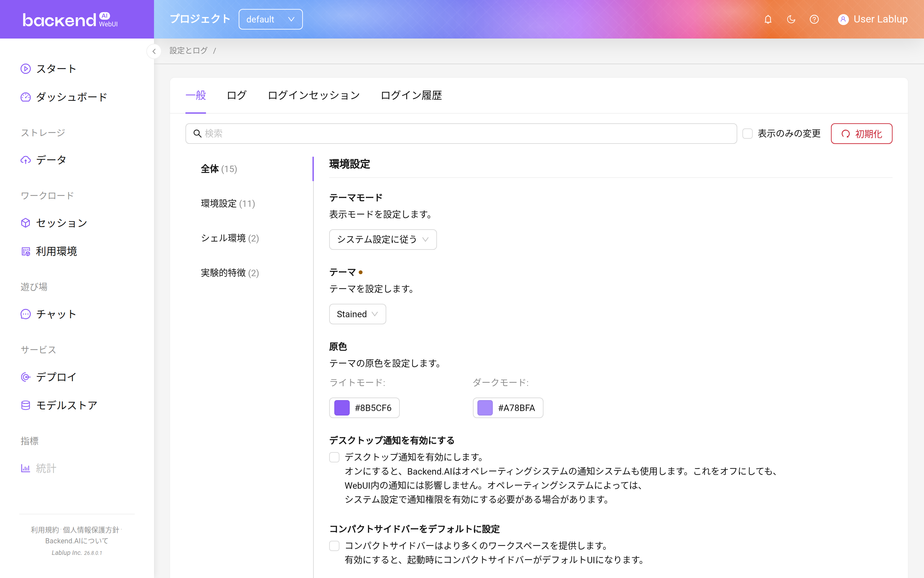Open スタート menu item text
The image size is (924, 578).
(56, 69)
